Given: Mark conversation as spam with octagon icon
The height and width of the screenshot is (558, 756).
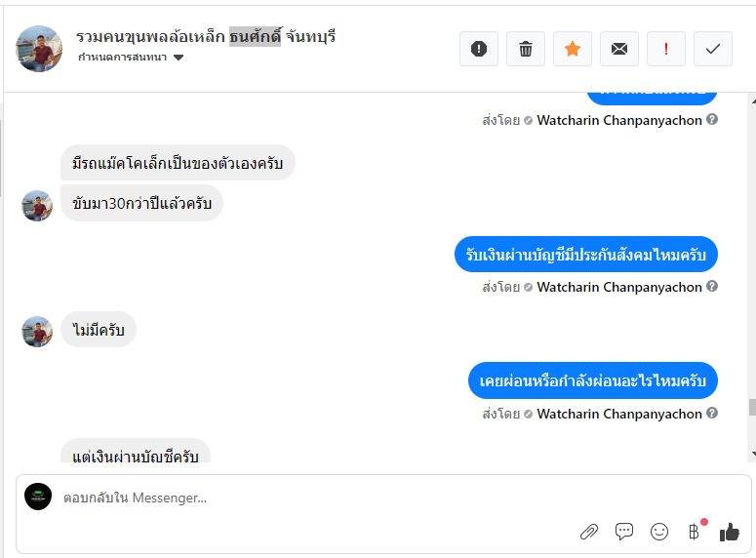Looking at the screenshot, I should (x=478, y=49).
